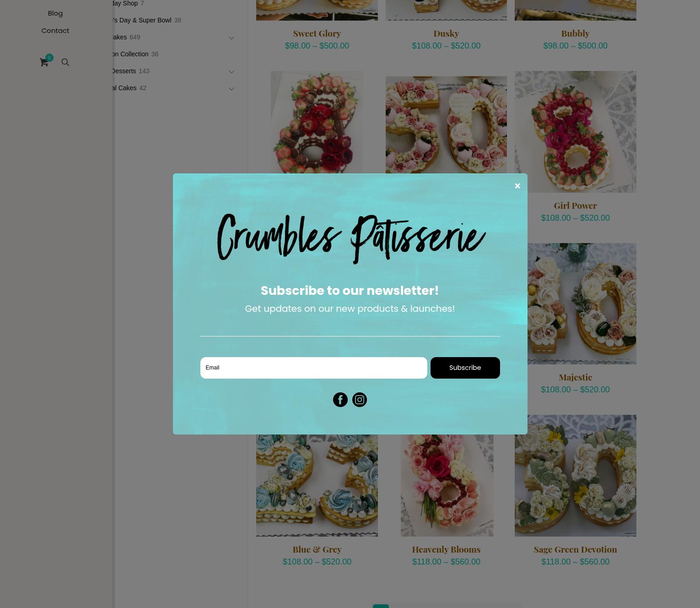View the Girl Power cake image
The width and height of the screenshot is (700, 608).
coord(575,131)
